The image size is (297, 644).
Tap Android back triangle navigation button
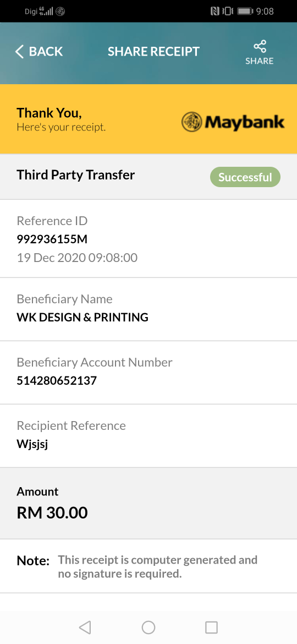pos(85,627)
